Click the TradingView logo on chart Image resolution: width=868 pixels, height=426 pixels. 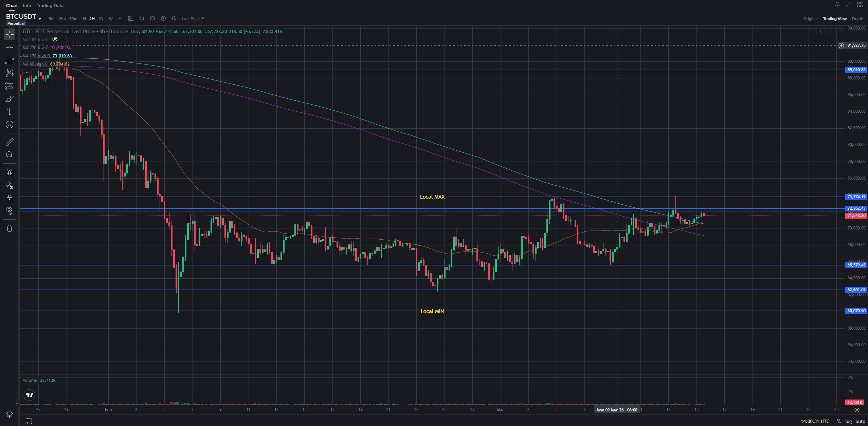click(x=30, y=395)
